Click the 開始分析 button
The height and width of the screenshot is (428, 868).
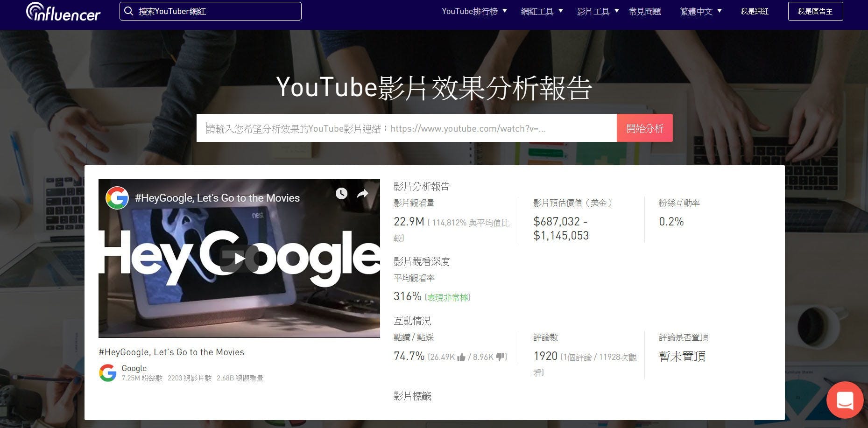click(645, 128)
